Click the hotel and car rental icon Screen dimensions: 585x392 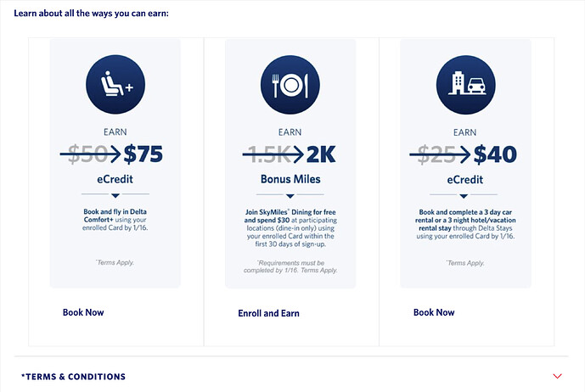pyautogui.click(x=465, y=84)
